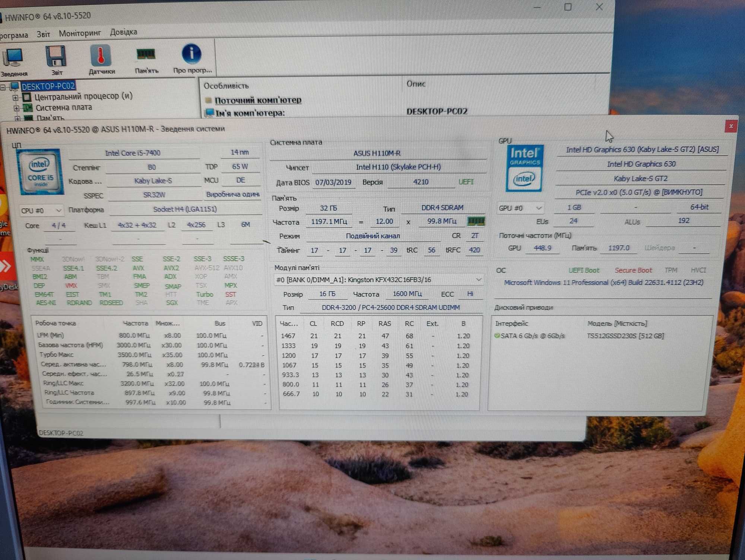Open the Summary (Зведення) toolbar icon
The image size is (745, 560).
pos(13,58)
